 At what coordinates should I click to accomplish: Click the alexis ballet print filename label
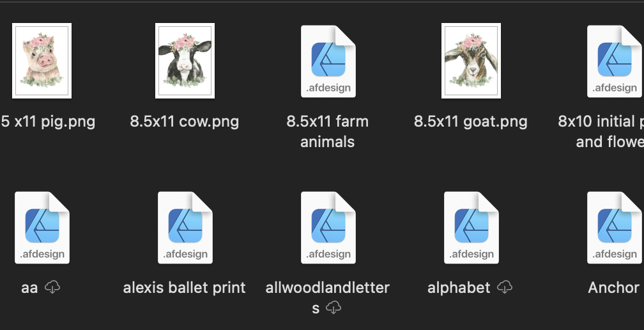pyautogui.click(x=185, y=288)
